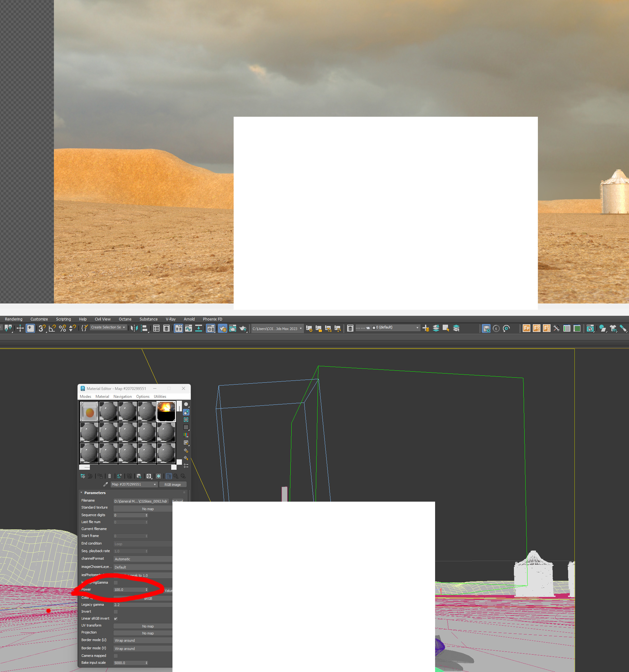Screen dimensions: 629x672
Task: Open the V-Ray menu
Action: coord(171,319)
